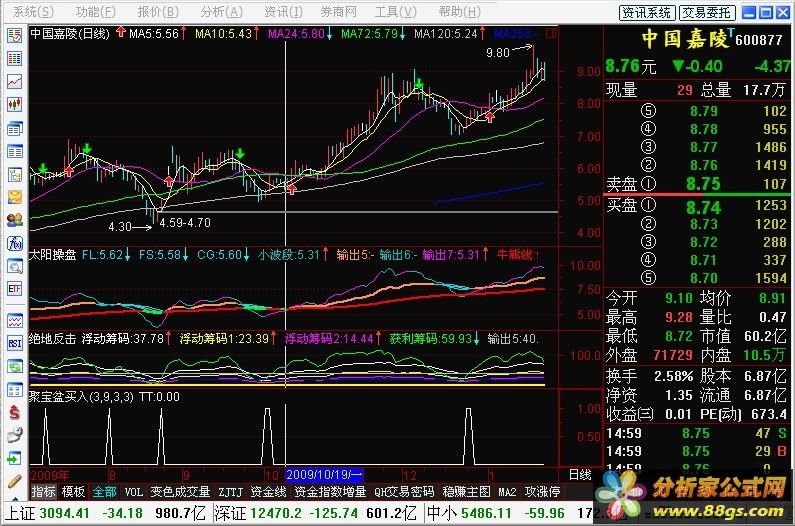The height and width of the screenshot is (526, 795).
Task: Select the VOL indicator tab
Action: click(134, 492)
